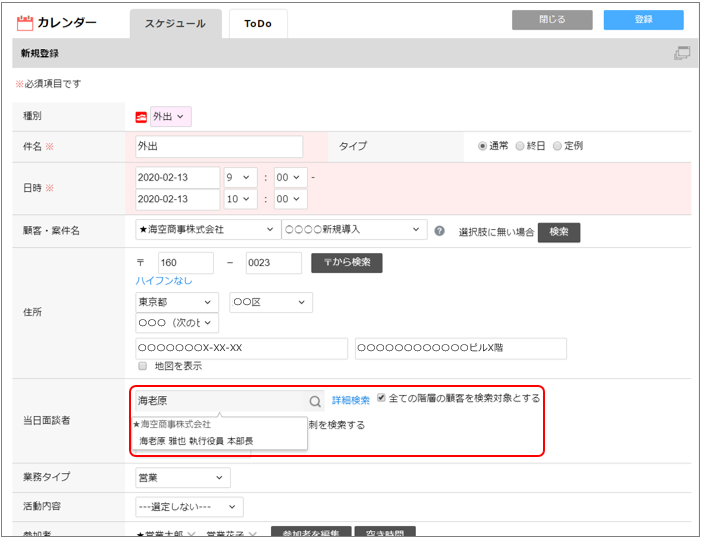Switch to the ToDo tab
The width and height of the screenshot is (703, 539).
(258, 24)
